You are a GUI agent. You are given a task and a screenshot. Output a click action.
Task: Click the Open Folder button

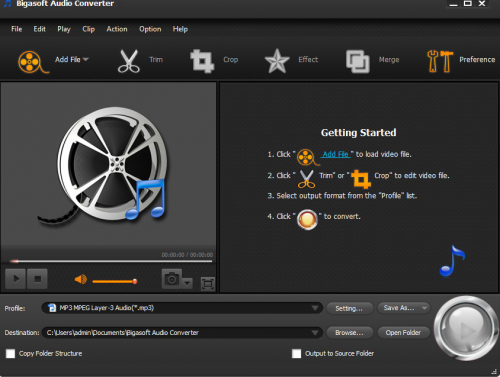tap(403, 333)
